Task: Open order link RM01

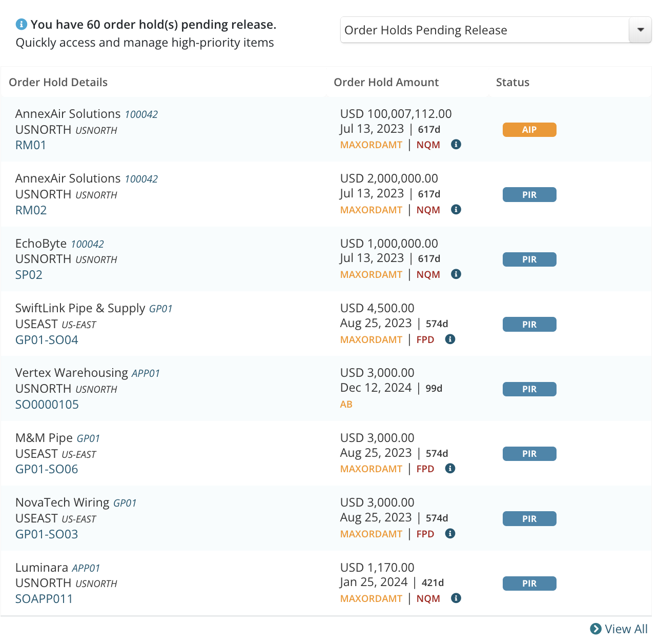Action: [31, 145]
